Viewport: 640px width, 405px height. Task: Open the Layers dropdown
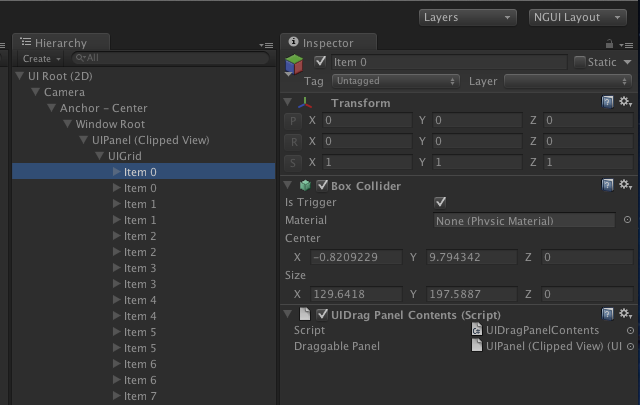click(468, 18)
